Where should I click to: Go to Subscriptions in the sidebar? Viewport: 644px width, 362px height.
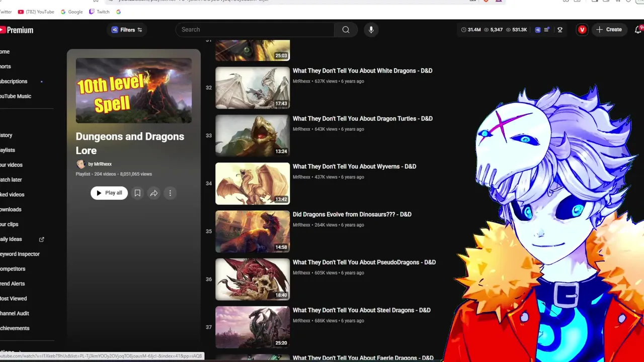(14, 81)
